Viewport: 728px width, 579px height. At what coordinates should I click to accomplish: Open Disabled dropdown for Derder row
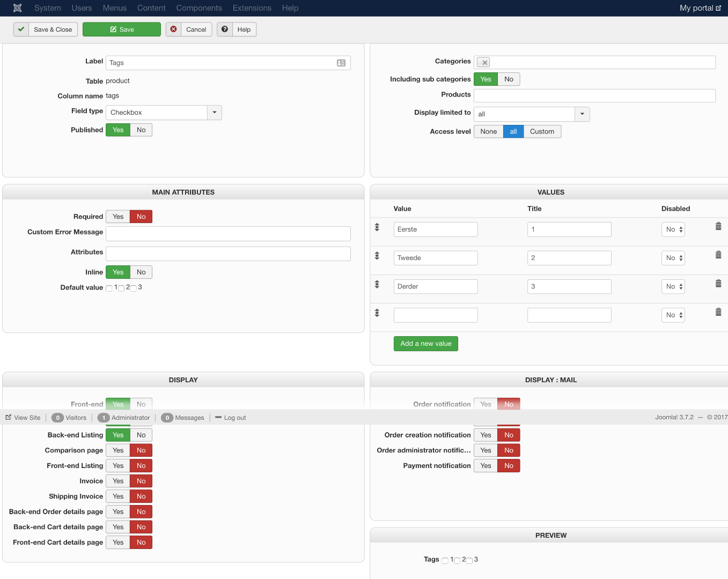tap(673, 287)
